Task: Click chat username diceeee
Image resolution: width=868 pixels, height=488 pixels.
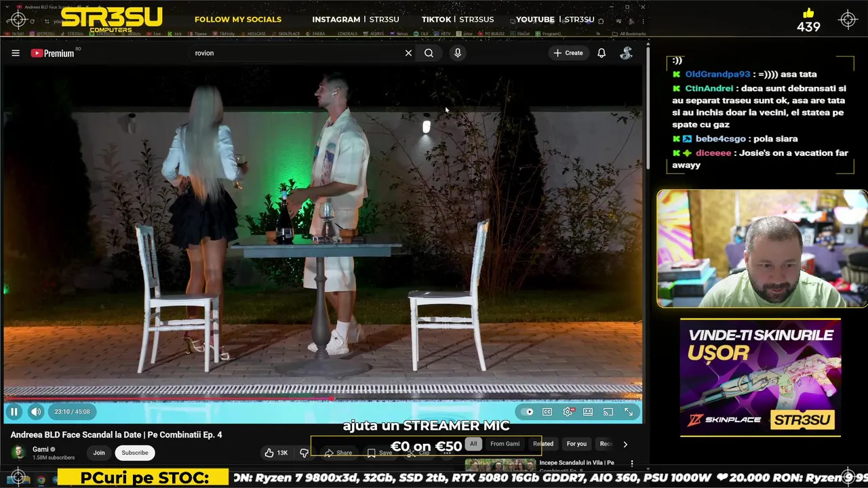Action: click(713, 153)
